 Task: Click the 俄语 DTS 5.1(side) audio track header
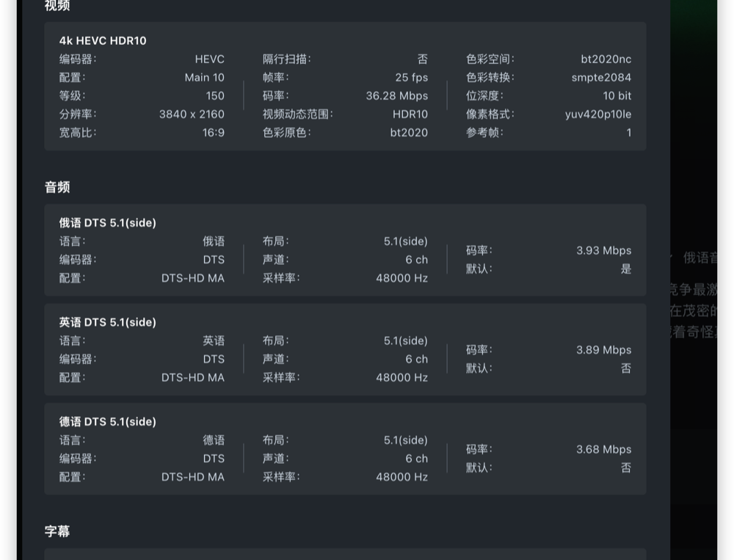(x=108, y=222)
